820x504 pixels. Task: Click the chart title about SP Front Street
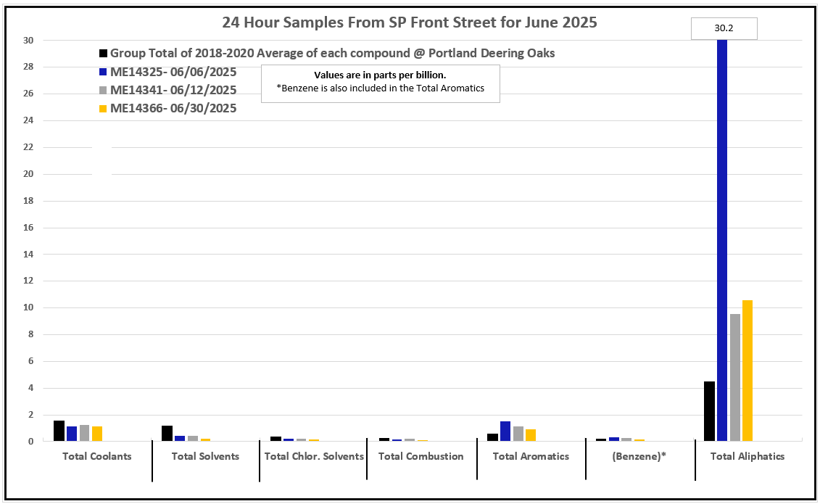410,22
